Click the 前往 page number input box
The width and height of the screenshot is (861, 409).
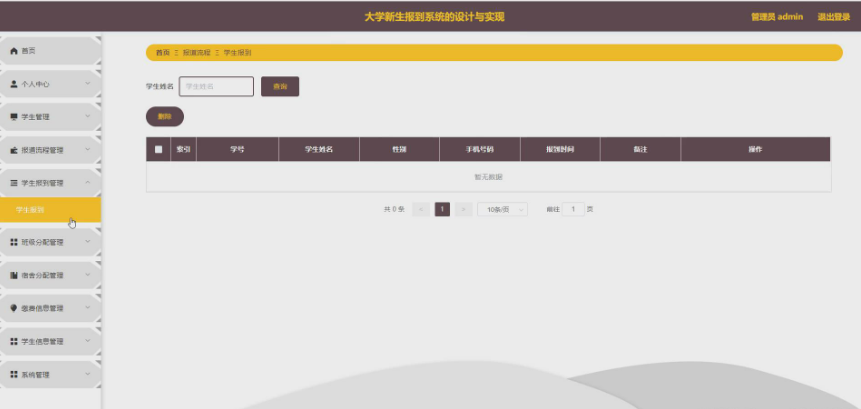(x=573, y=209)
